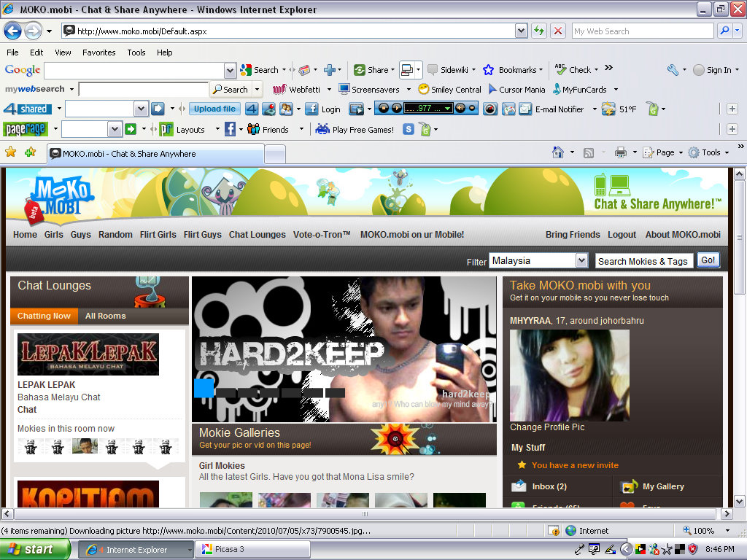Open the Favorites Center star

pyautogui.click(x=10, y=152)
